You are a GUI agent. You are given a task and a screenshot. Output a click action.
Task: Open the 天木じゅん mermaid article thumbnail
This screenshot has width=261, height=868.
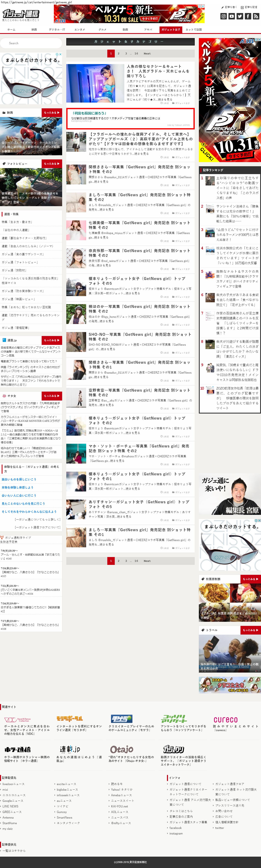click(95, 83)
